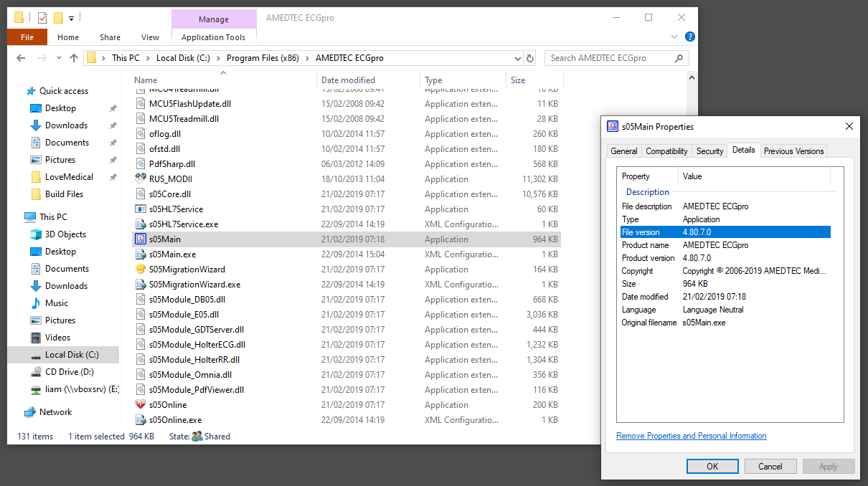Click Program Files (x86) in address bar
868x486 pixels.
coord(262,58)
